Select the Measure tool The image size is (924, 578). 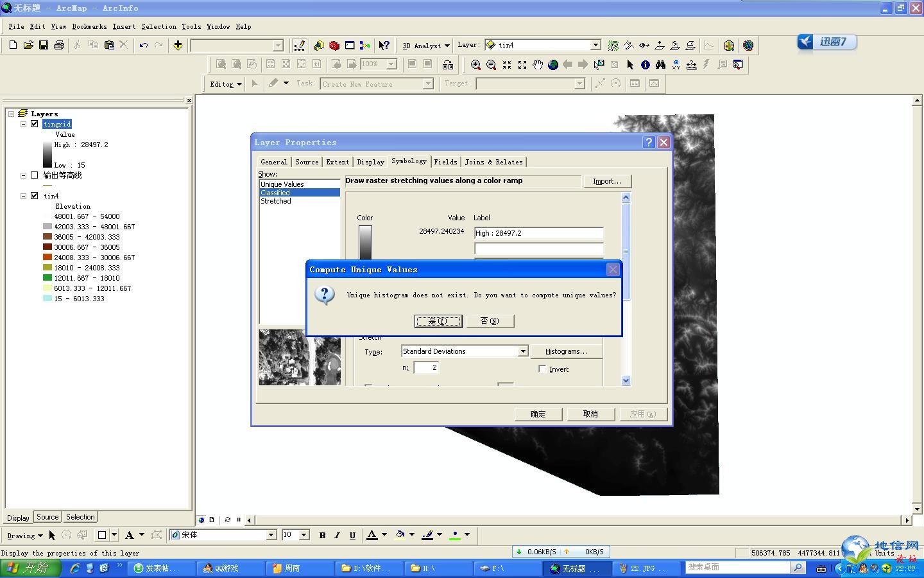tap(691, 65)
